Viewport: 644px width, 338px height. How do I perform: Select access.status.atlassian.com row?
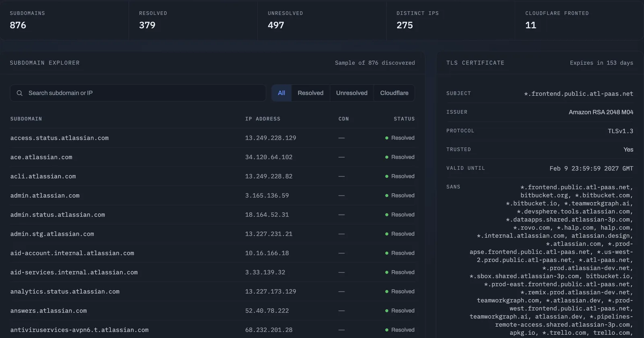(213, 138)
